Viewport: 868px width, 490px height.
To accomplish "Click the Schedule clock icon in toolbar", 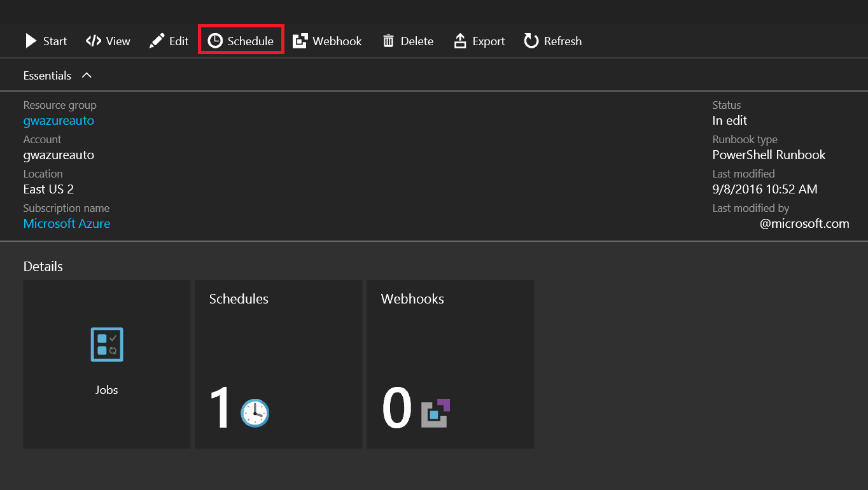I will (x=216, y=41).
